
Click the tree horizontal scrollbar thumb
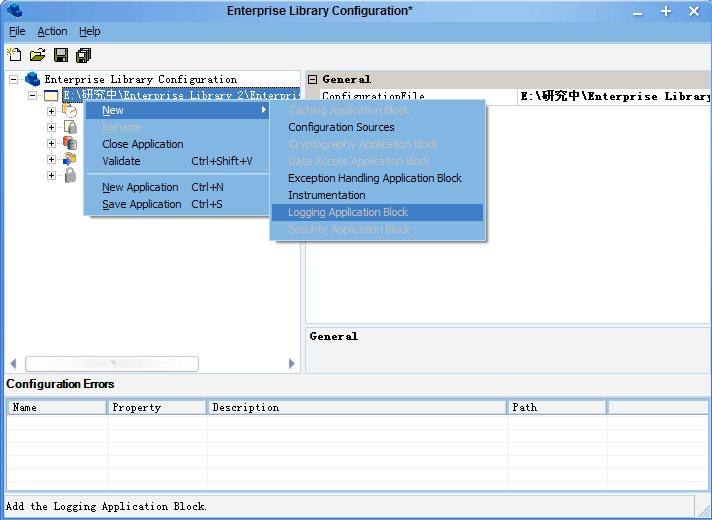(x=112, y=363)
